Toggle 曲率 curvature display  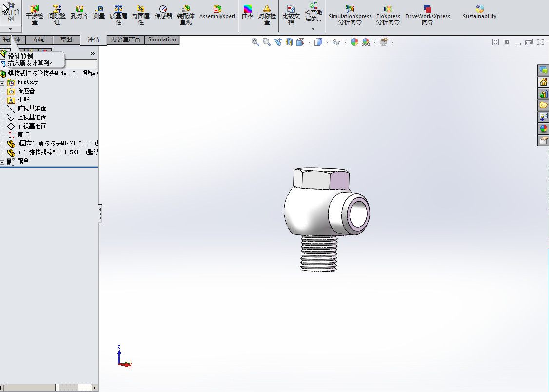tap(248, 12)
